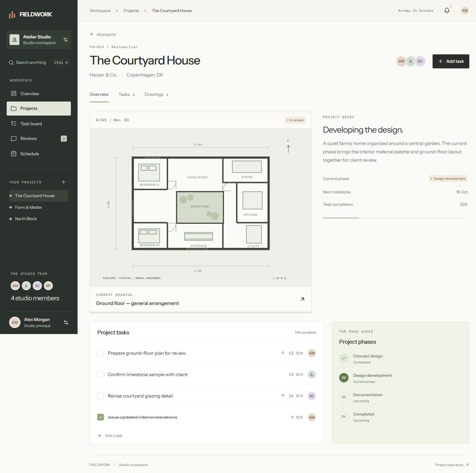
Task: Open Atelier Studio workspace settings sliders icon
Action: pyautogui.click(x=66, y=40)
